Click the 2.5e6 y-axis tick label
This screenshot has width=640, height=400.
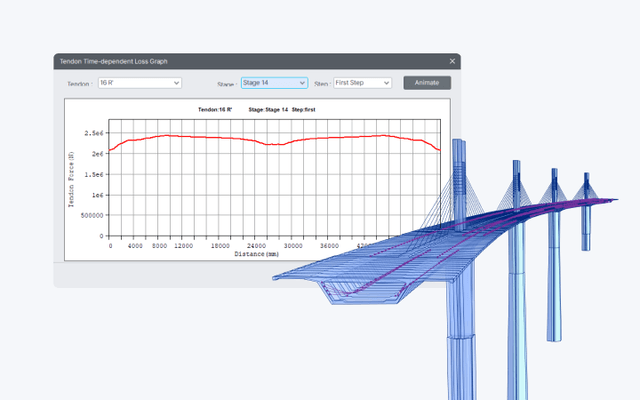click(94, 133)
